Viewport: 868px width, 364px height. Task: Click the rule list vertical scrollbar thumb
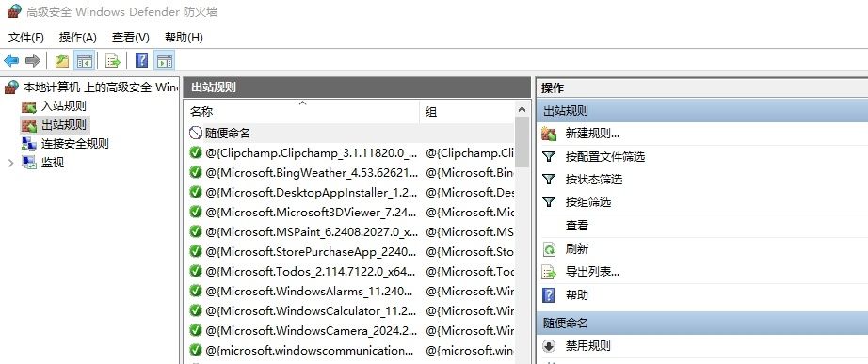[522, 142]
